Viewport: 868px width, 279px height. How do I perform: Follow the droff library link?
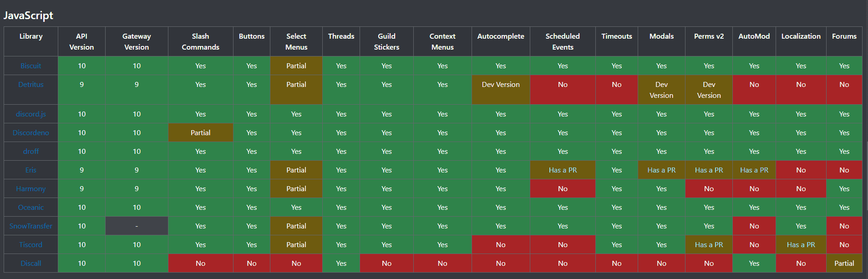click(30, 152)
